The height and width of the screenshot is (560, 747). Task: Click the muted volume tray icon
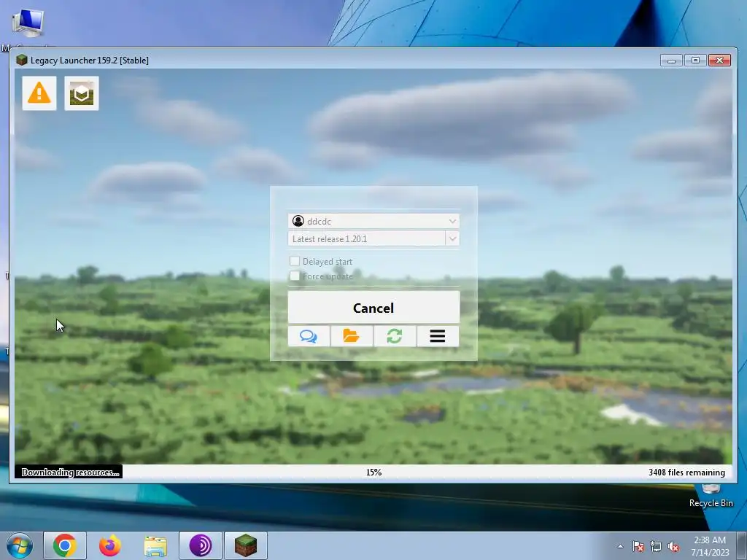click(673, 546)
